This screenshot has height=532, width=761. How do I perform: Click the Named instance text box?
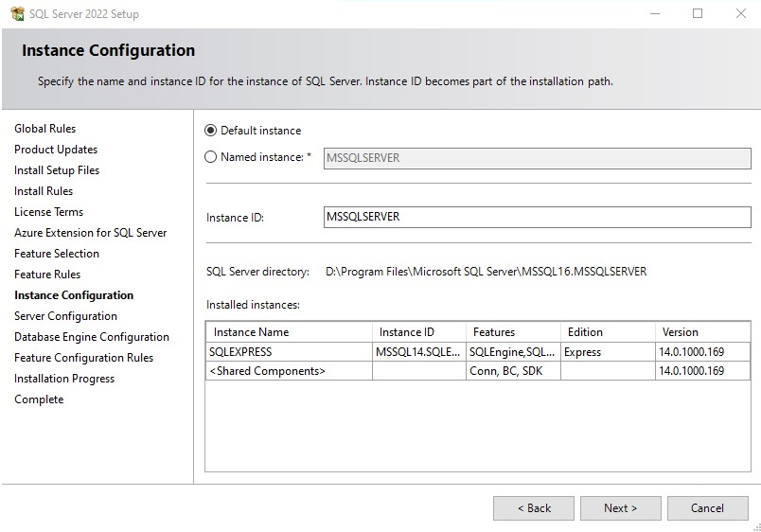537,158
